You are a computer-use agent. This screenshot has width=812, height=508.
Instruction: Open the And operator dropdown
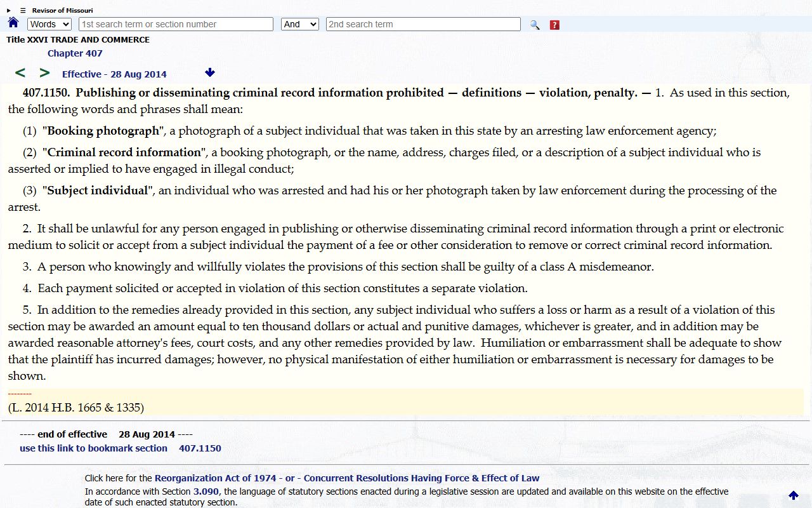pyautogui.click(x=299, y=24)
